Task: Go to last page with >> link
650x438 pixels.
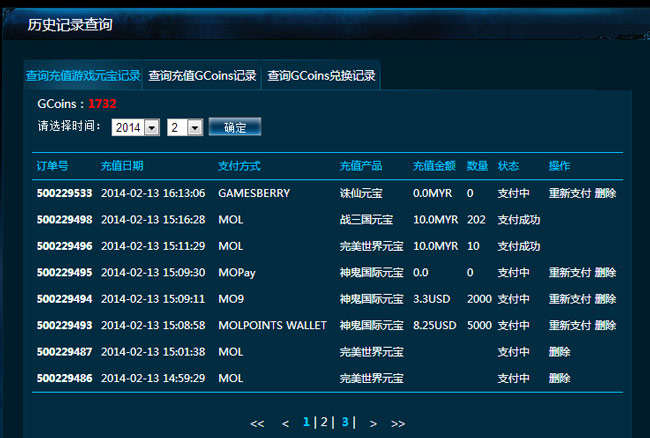Action: tap(398, 423)
